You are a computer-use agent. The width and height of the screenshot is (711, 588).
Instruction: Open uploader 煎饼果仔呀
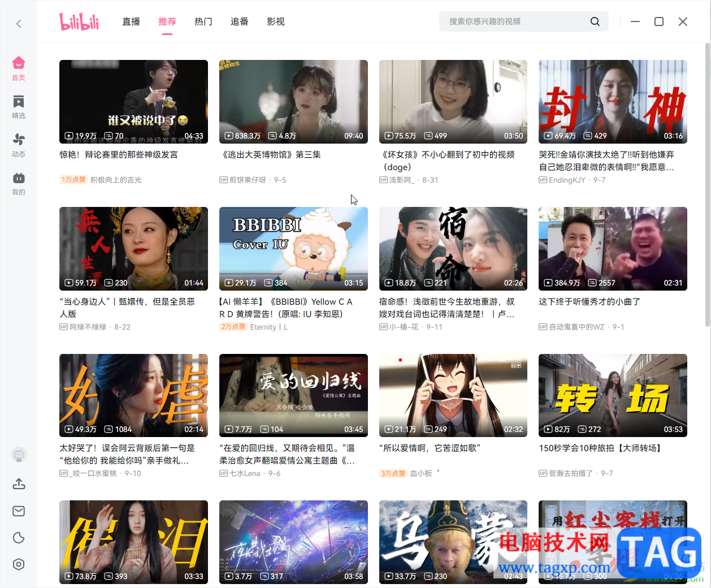tap(248, 180)
